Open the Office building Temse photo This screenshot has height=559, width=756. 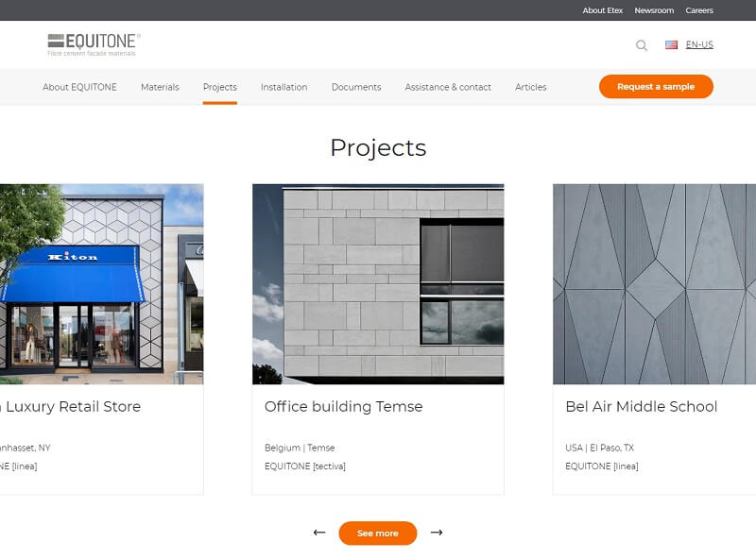pos(378,284)
